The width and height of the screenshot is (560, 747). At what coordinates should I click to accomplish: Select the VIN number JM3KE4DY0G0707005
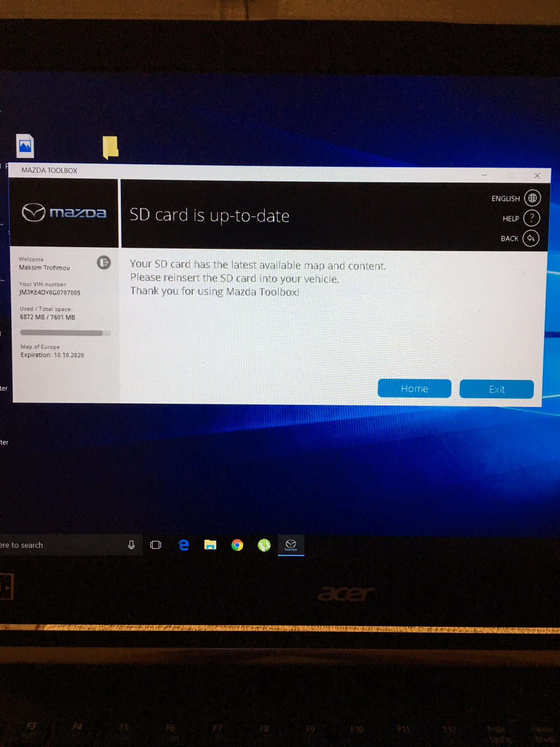(x=50, y=293)
